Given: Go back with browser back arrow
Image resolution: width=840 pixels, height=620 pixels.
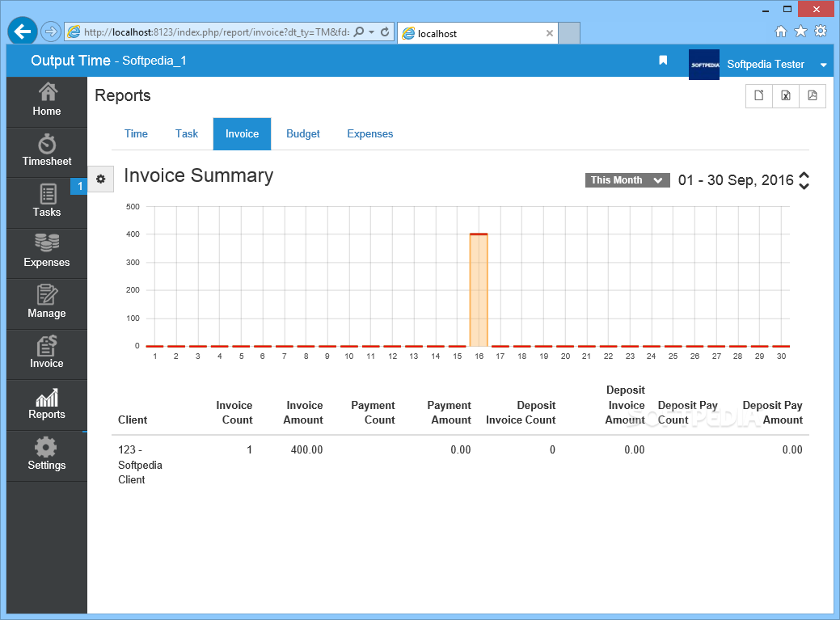Looking at the screenshot, I should pos(23,32).
